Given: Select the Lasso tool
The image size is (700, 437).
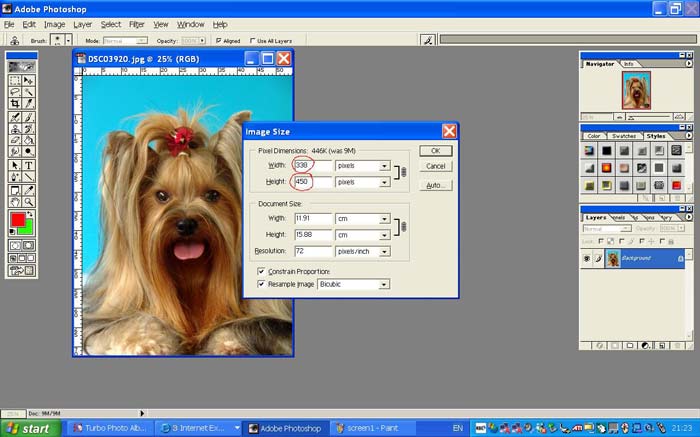Looking at the screenshot, I should (15, 92).
